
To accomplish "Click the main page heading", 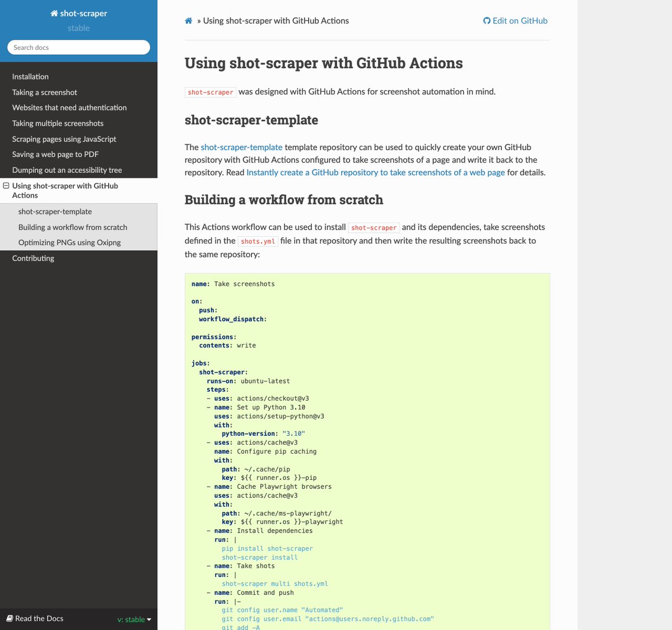I will click(324, 63).
